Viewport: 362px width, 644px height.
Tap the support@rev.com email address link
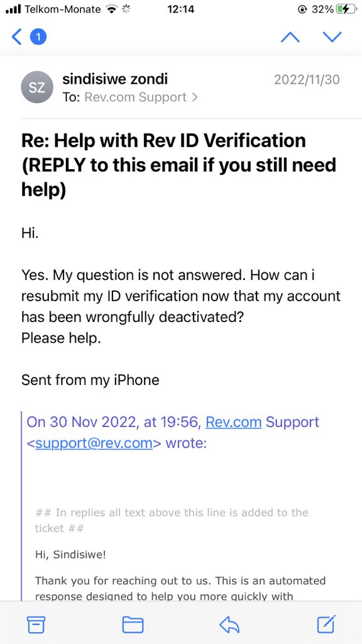click(x=94, y=443)
